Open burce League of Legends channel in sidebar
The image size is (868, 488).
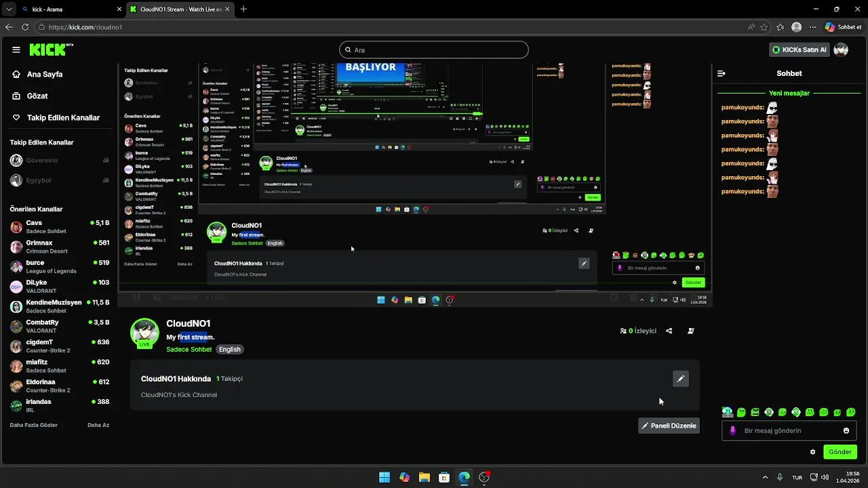(x=59, y=266)
